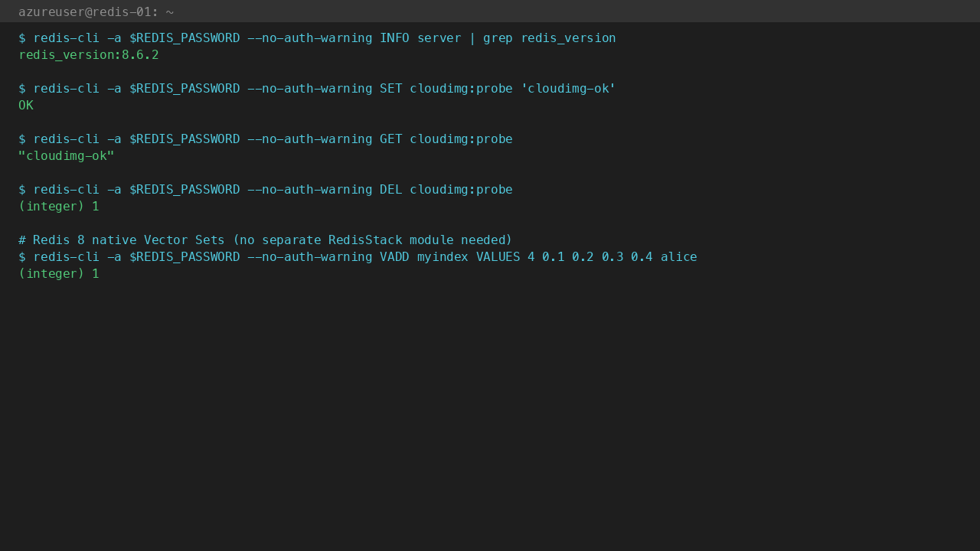Click the GET cloudimg:probe command line
This screenshot has width=980, height=551.
point(266,139)
